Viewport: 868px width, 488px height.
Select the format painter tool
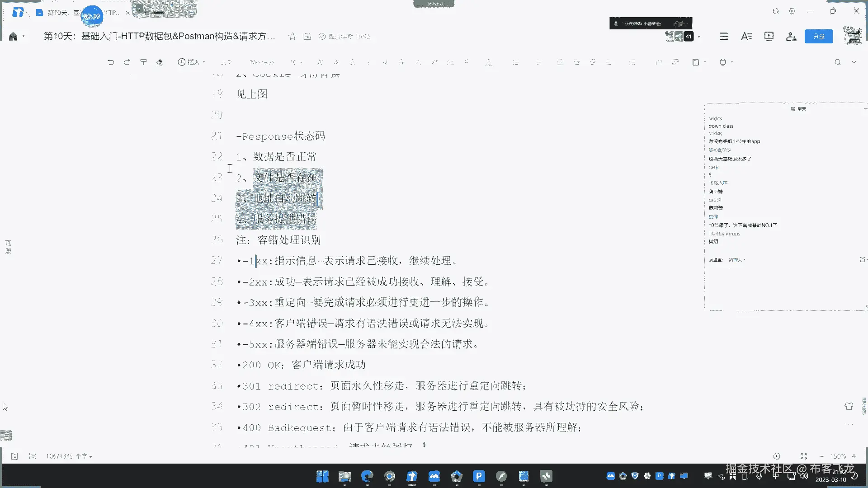[143, 62]
